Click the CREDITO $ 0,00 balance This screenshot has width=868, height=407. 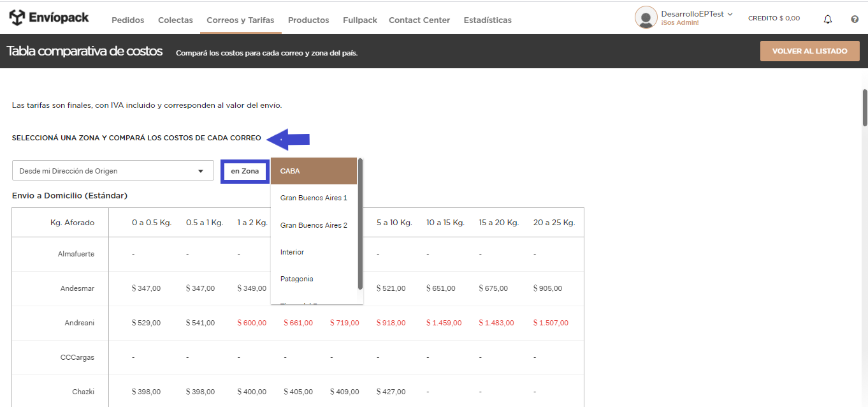774,18
